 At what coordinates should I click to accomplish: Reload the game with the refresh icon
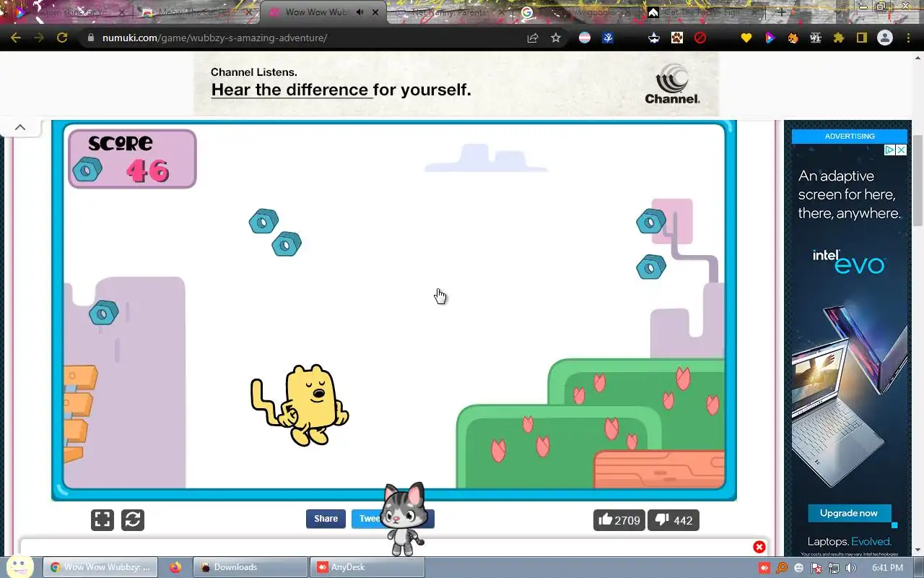tap(133, 519)
